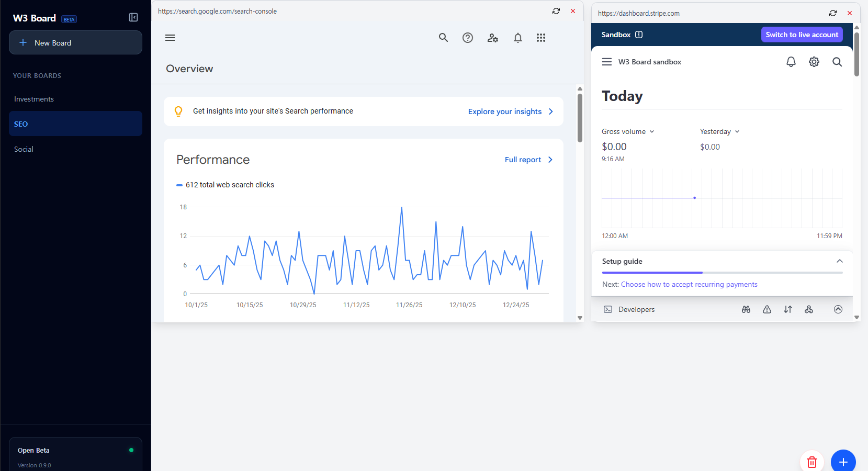
Task: Select the Investments board
Action: [x=34, y=99]
